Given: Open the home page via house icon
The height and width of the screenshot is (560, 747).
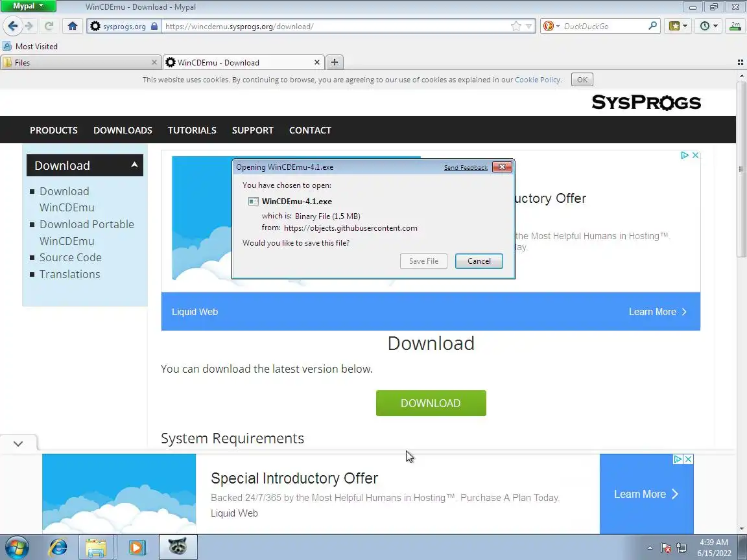Looking at the screenshot, I should pos(73,26).
